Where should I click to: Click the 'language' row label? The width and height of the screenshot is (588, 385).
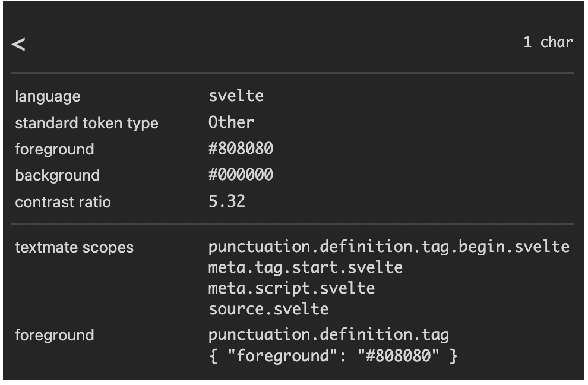[x=48, y=96]
